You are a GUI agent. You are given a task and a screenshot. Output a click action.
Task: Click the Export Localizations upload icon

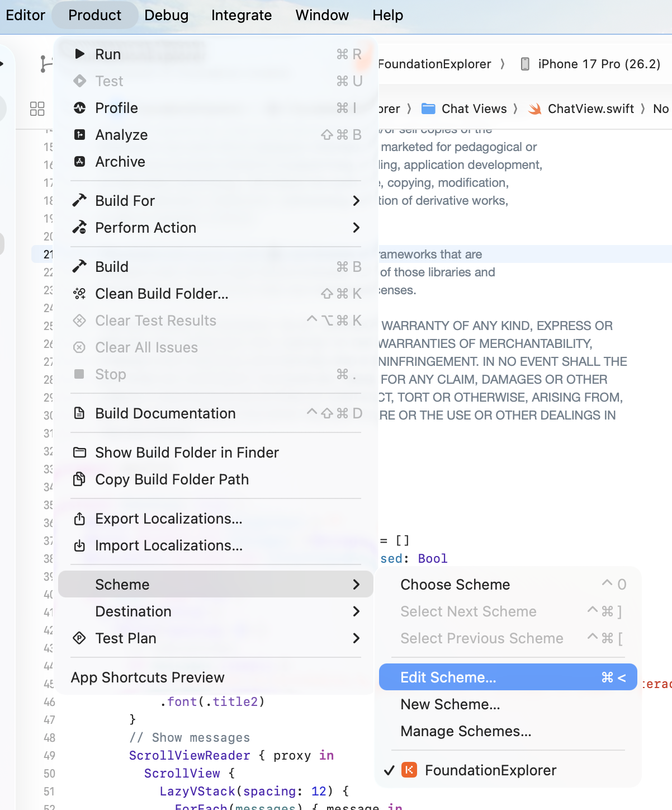point(79,519)
